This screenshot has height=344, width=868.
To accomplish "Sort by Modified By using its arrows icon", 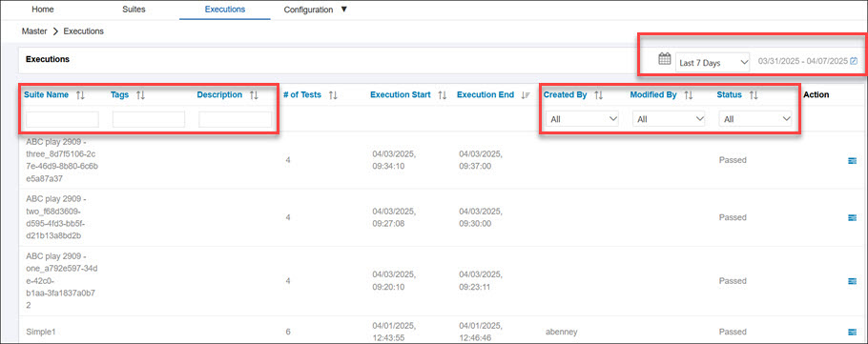I will click(x=688, y=95).
